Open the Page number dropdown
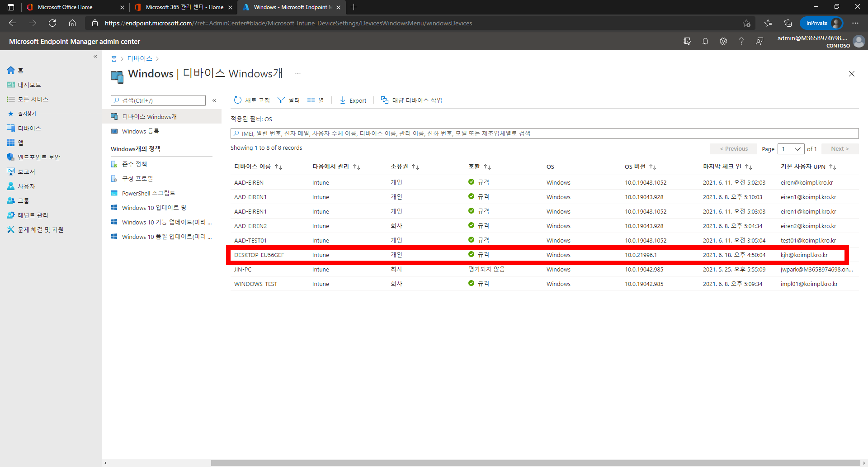 point(791,149)
